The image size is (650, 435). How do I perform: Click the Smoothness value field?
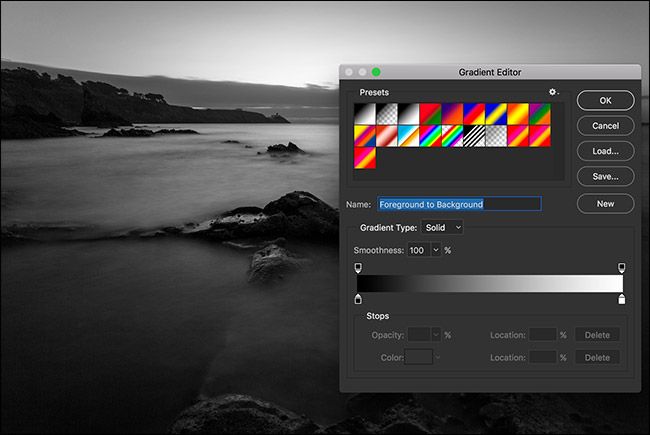[419, 250]
